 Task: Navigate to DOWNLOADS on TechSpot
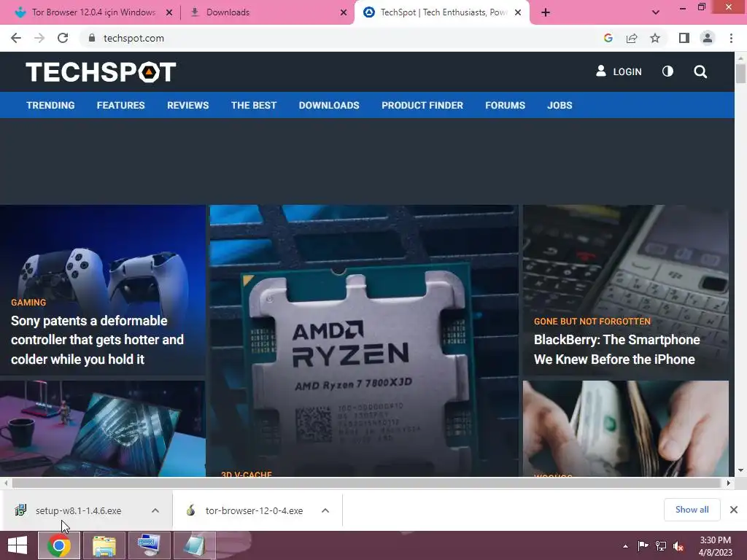329,105
